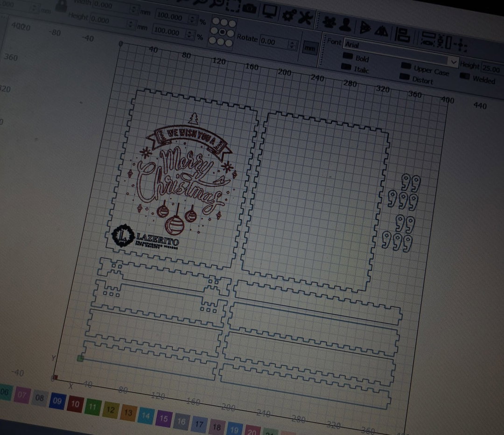Click the Rotate field stepper arrows
Image resolution: width=504 pixels, height=435 pixels.
(292, 45)
